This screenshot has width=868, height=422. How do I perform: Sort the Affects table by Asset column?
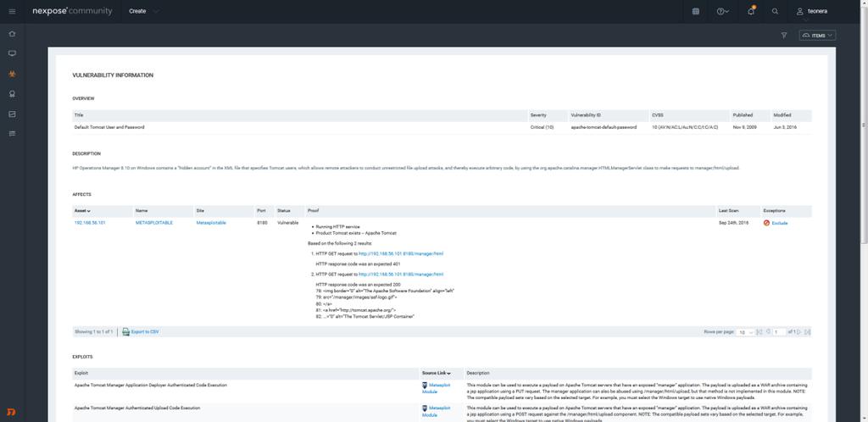point(82,211)
